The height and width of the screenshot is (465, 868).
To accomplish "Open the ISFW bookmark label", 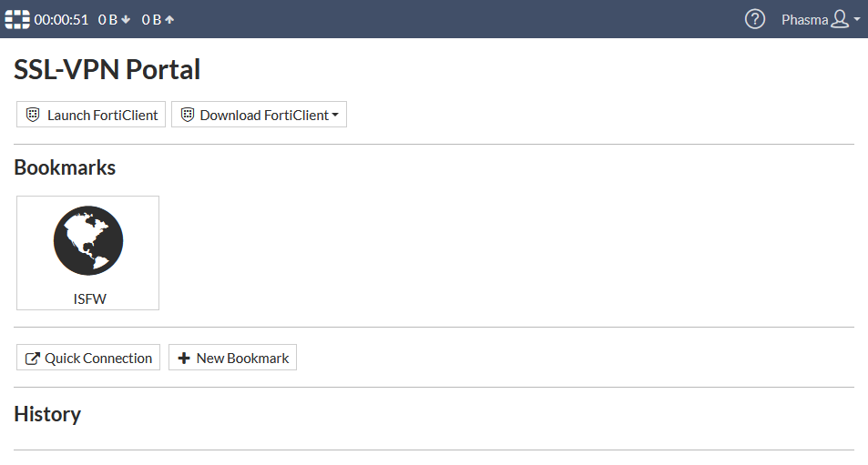I will click(x=89, y=298).
